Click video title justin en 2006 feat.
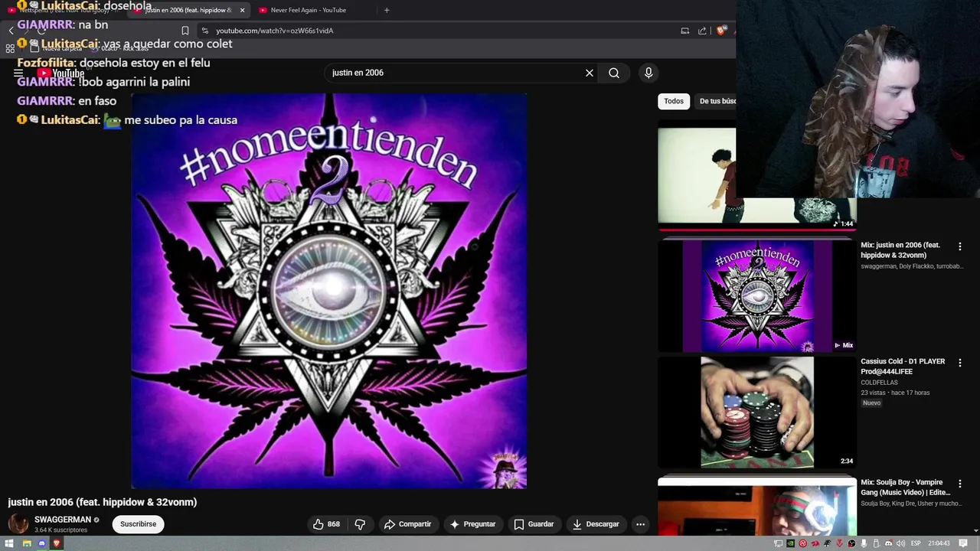Image resolution: width=980 pixels, height=551 pixels. pos(103,502)
